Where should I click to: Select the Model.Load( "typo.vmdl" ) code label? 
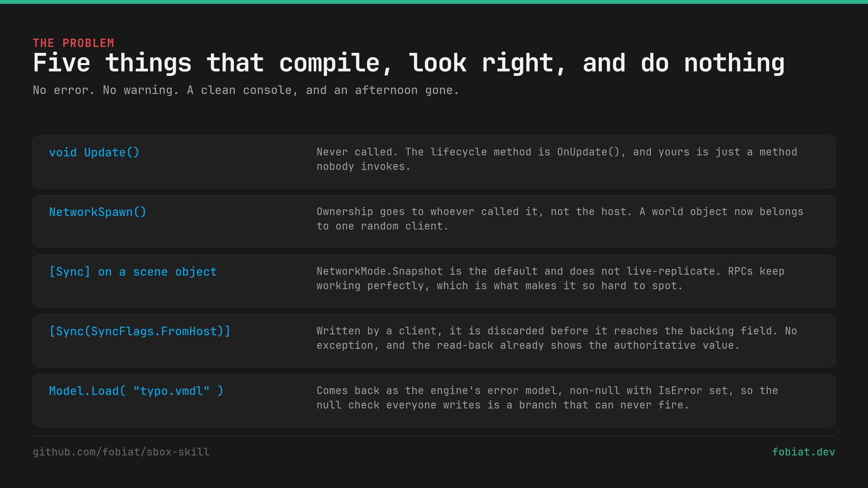coord(136,391)
